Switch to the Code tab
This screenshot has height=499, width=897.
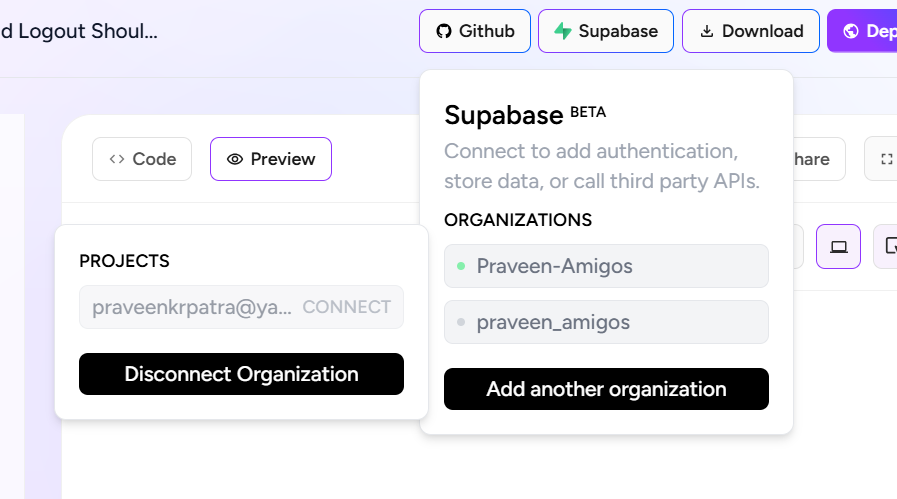142,159
